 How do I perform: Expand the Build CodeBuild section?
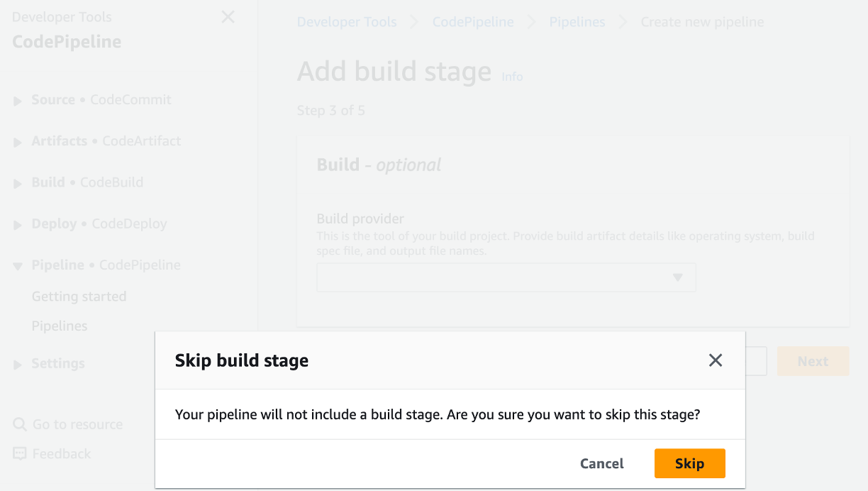(x=18, y=183)
